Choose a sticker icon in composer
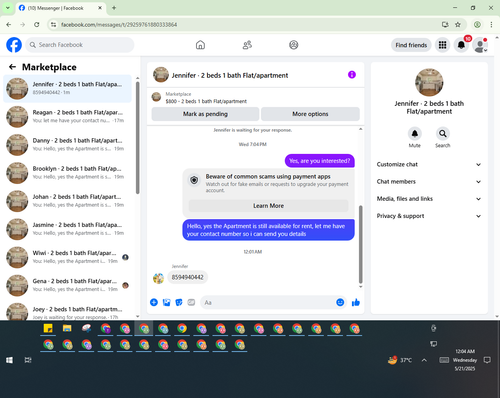The width and height of the screenshot is (500, 398). (x=179, y=302)
